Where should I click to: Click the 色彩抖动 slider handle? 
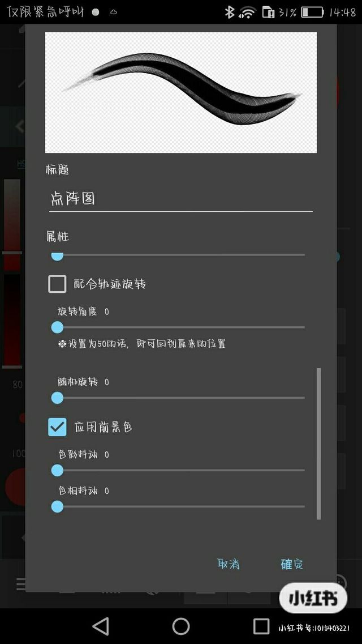point(57,470)
